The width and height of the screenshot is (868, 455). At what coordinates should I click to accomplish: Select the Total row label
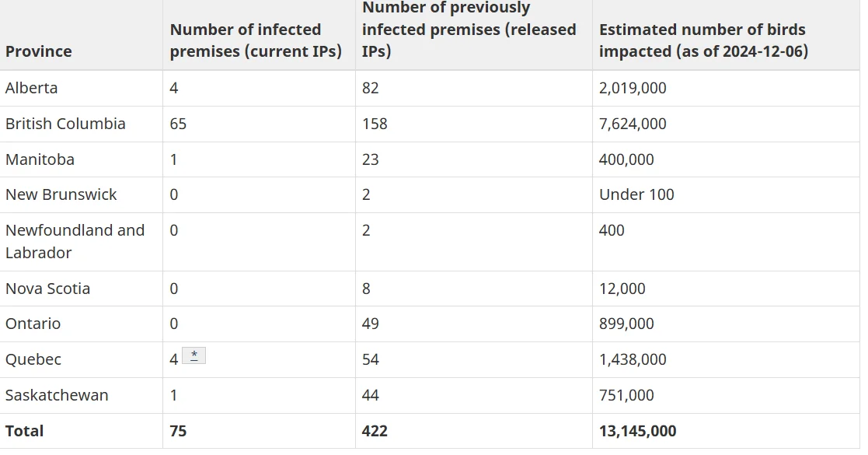(x=24, y=431)
